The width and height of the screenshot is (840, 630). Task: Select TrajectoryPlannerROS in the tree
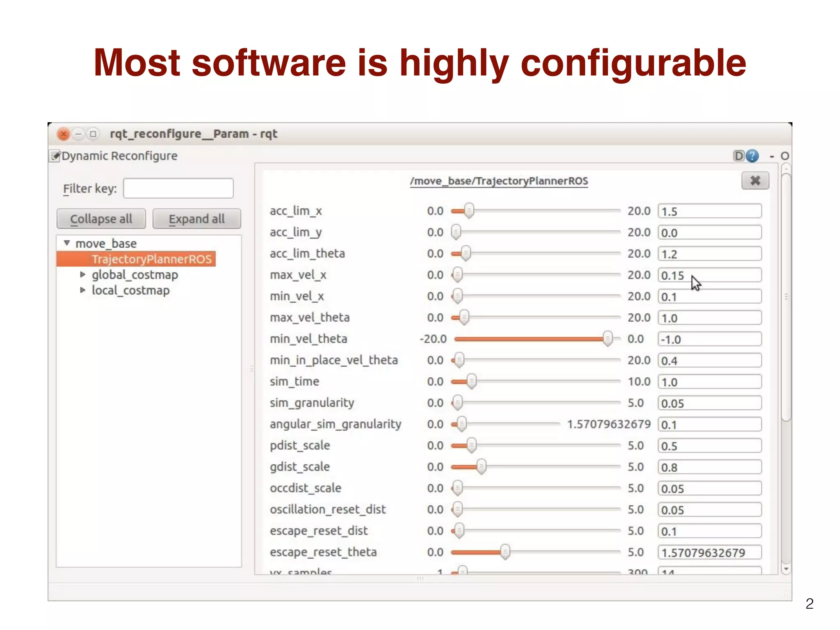point(151,259)
